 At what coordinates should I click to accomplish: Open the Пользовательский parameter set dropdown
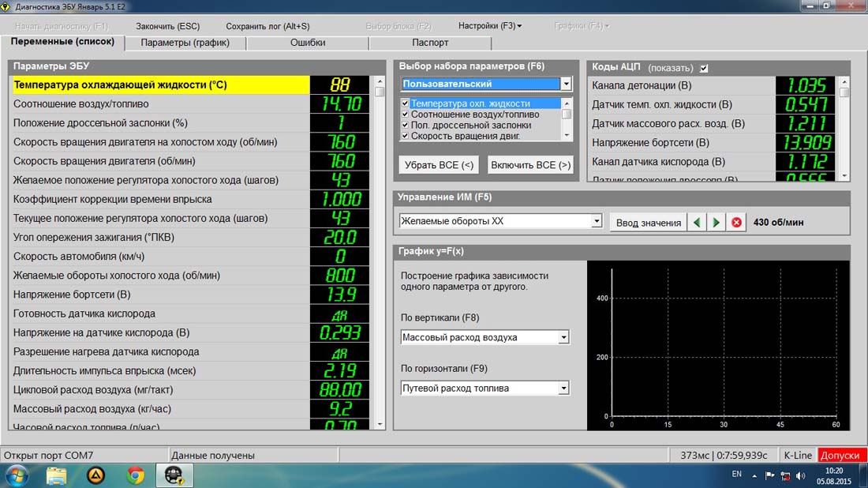566,84
